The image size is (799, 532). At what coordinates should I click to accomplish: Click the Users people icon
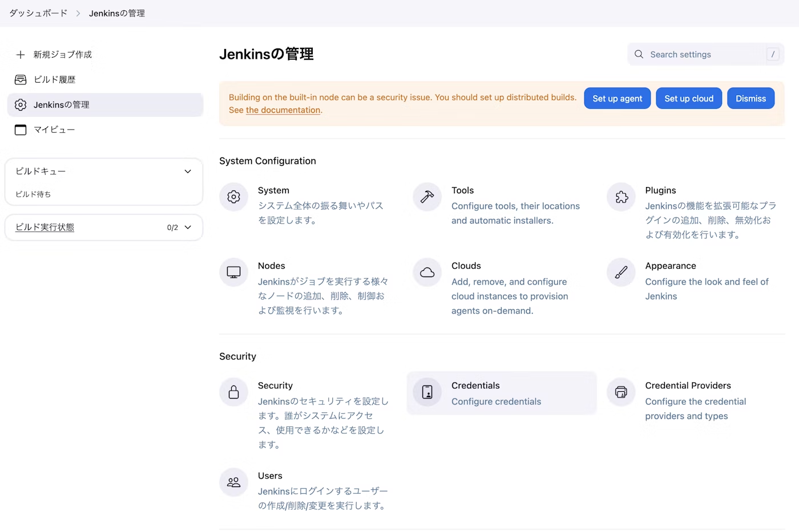tap(234, 482)
